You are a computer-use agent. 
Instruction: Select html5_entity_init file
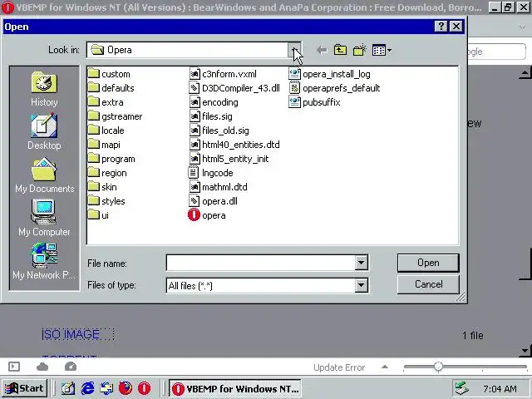pyautogui.click(x=229, y=159)
